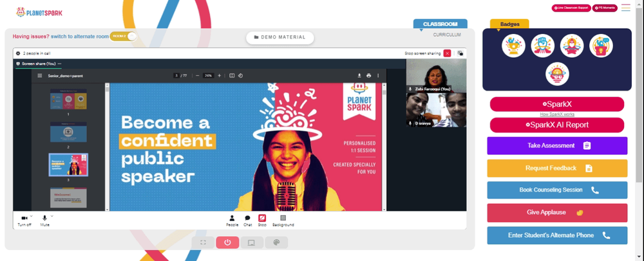Open the People panel
644x261 pixels.
tap(232, 221)
